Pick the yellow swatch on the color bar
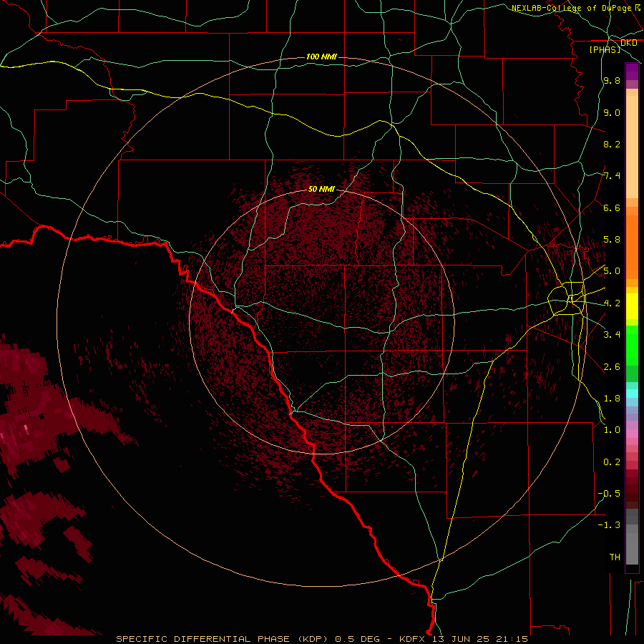This screenshot has height=644, width=644. pyautogui.click(x=632, y=306)
